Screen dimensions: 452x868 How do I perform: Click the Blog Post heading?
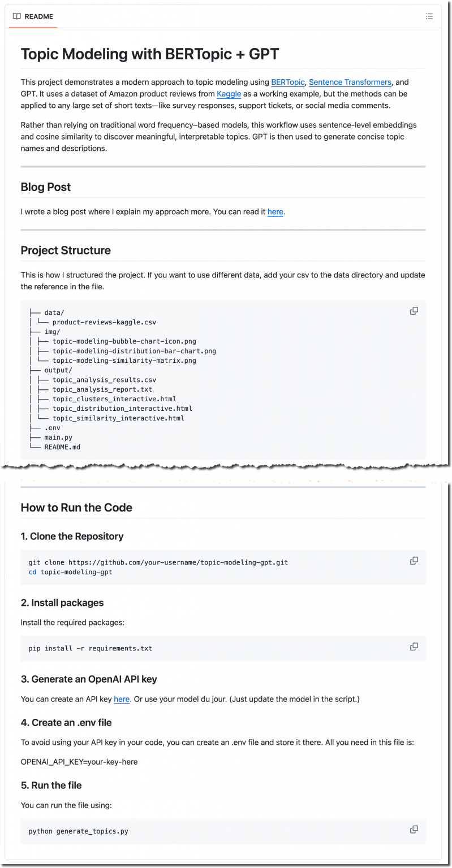(x=46, y=186)
